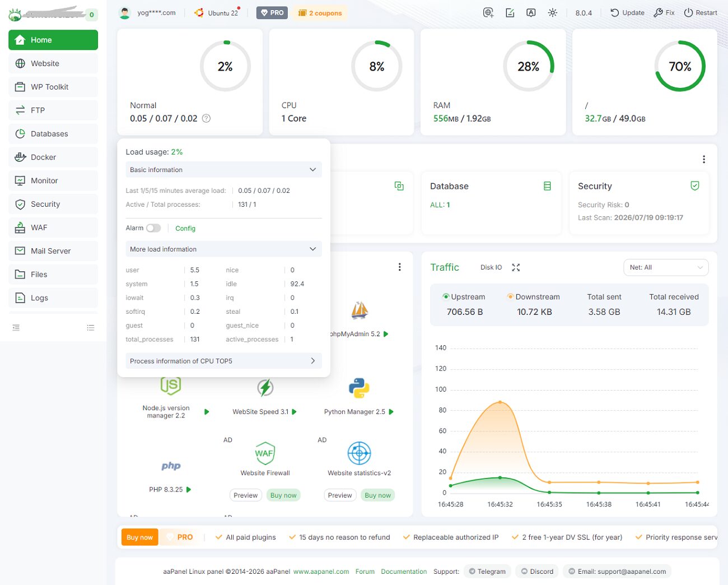The height and width of the screenshot is (585, 728).
Task: Click the edit note icon in top bar
Action: tap(510, 13)
